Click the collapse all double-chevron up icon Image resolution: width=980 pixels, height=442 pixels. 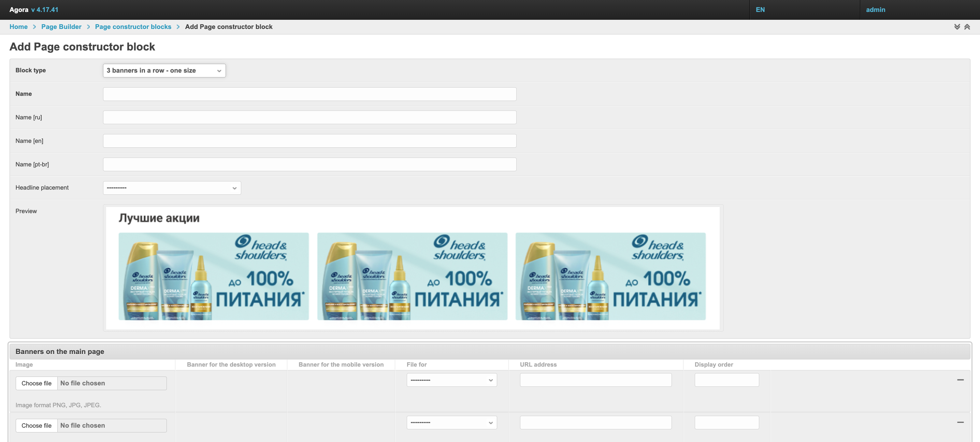click(x=967, y=27)
